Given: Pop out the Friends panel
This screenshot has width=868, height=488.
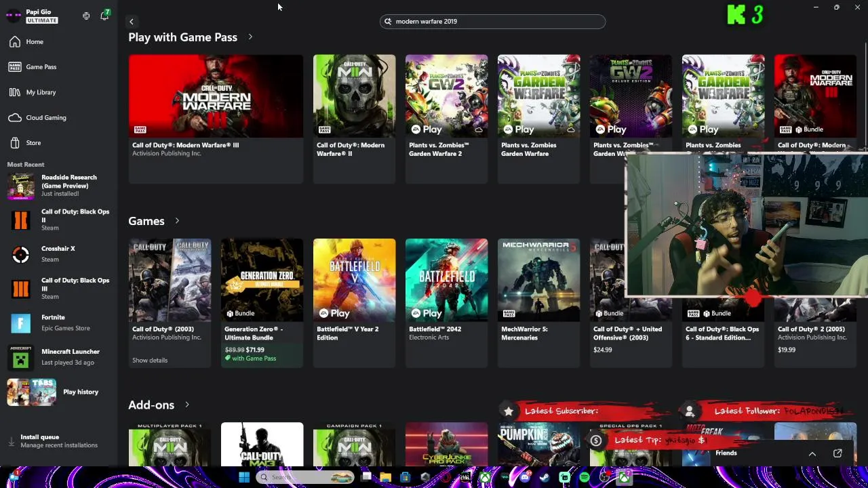Looking at the screenshot, I should pyautogui.click(x=837, y=453).
